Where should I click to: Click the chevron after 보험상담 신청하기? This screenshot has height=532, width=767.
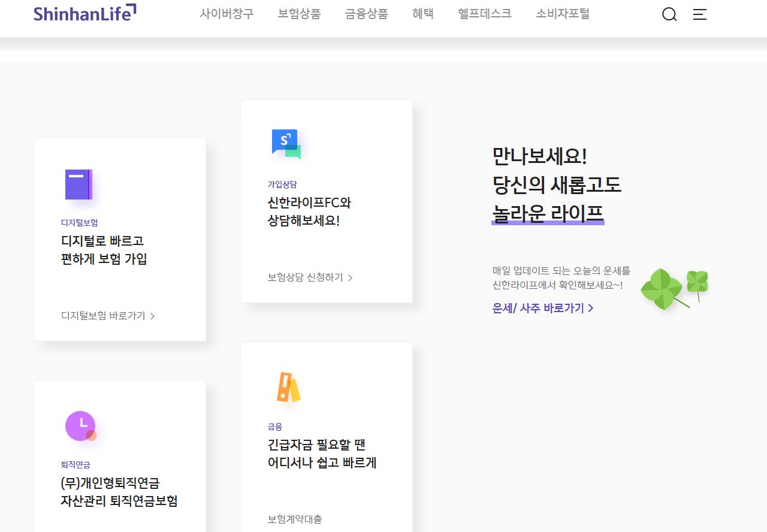point(350,278)
